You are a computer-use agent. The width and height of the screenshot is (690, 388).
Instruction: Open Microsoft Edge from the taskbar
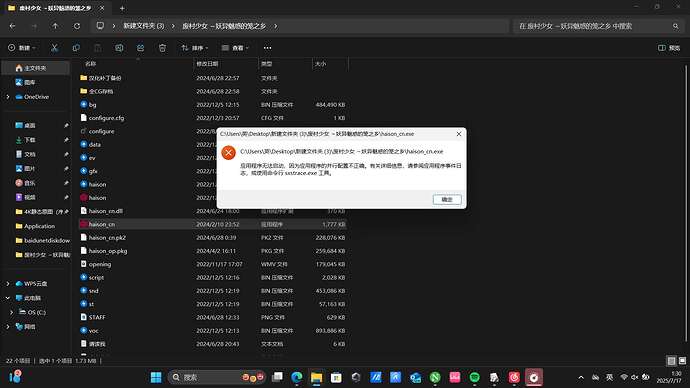(x=297, y=377)
